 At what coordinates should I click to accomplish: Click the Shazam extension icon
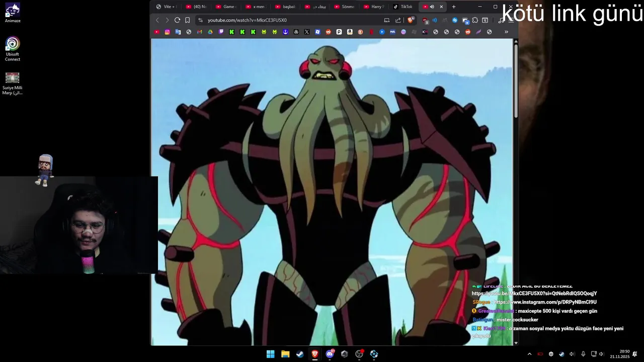point(455,20)
